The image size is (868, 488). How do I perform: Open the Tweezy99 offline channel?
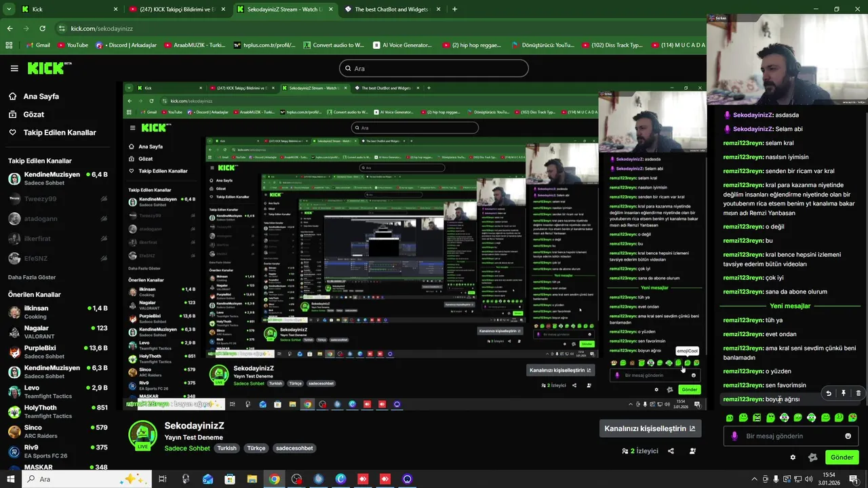pos(58,199)
